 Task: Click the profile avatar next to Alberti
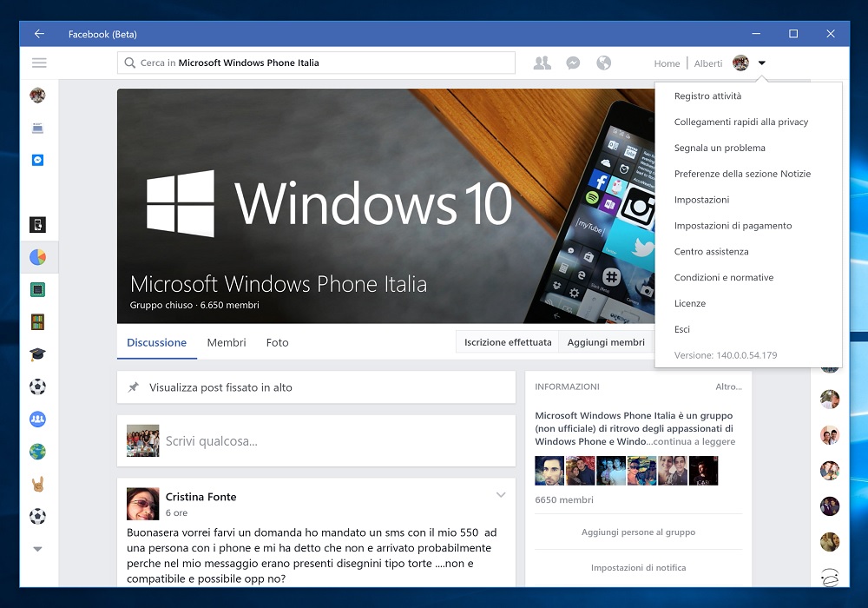coord(740,63)
